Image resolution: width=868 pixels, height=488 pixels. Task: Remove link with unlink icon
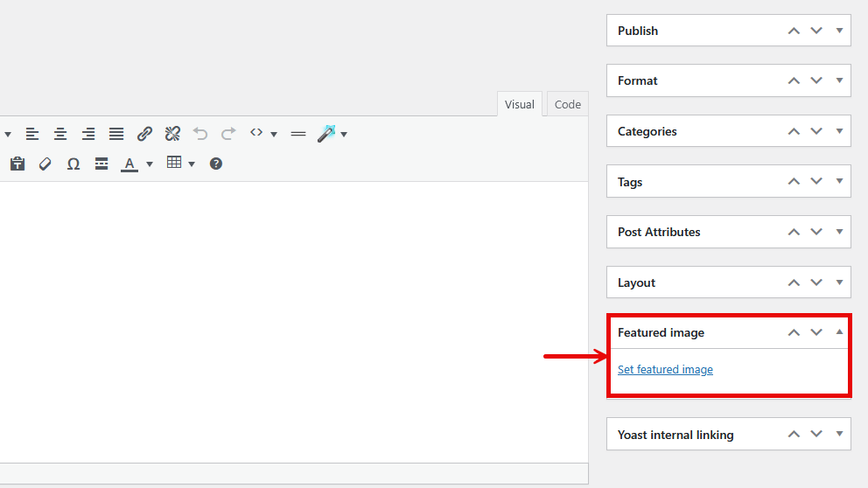(172, 134)
